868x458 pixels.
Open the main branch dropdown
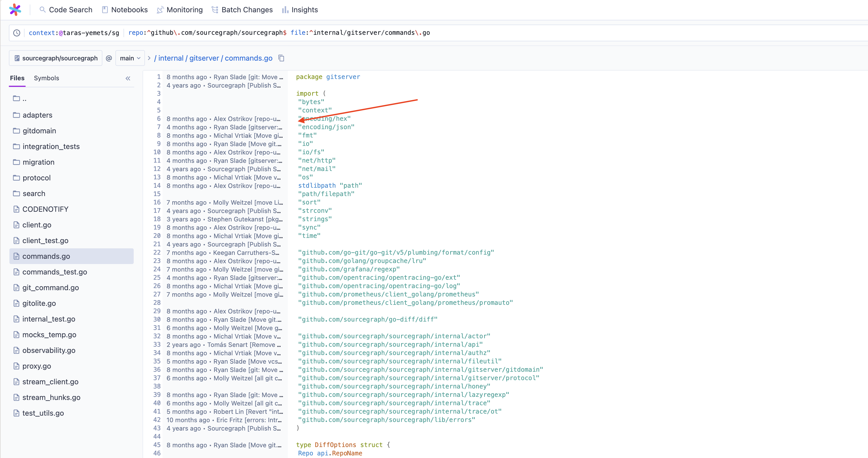(x=130, y=58)
